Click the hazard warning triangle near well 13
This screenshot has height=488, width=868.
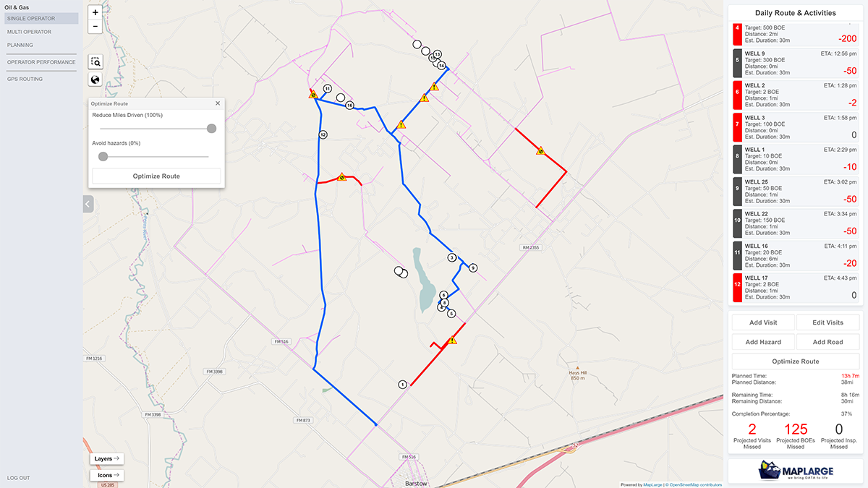click(x=434, y=87)
